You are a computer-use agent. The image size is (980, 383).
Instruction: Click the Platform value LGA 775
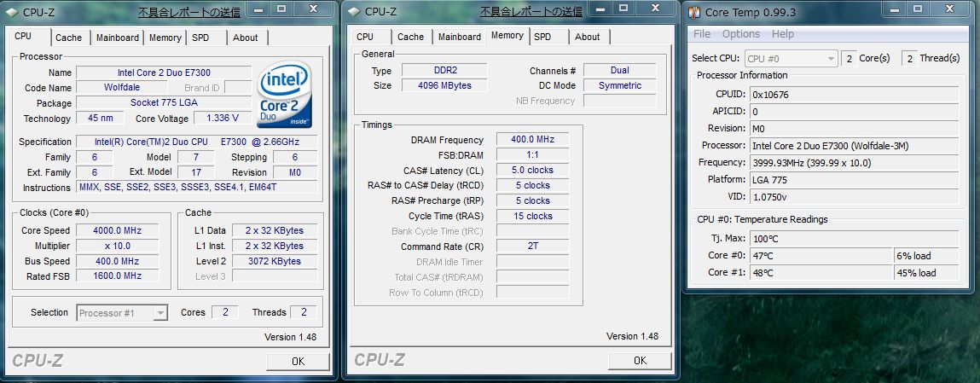854,180
